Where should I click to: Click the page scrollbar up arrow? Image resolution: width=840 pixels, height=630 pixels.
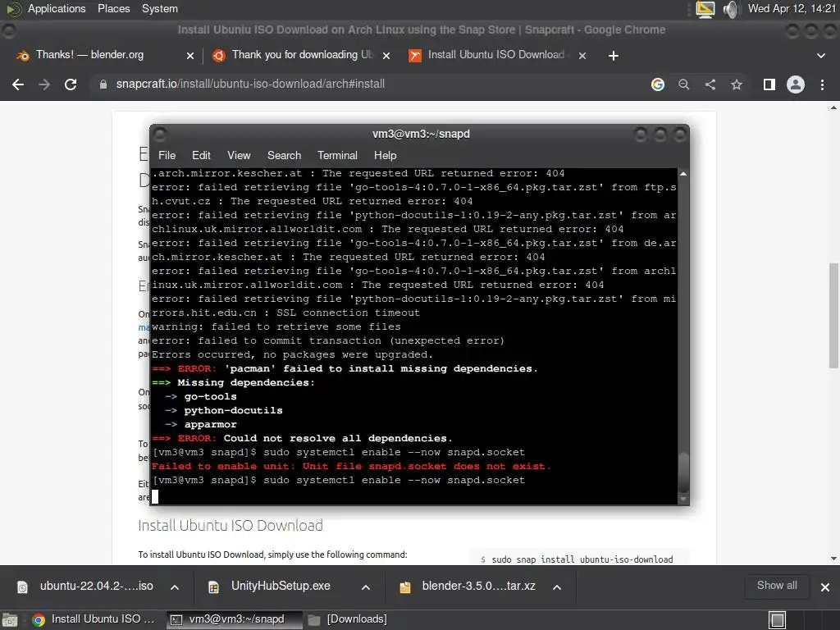(833, 107)
